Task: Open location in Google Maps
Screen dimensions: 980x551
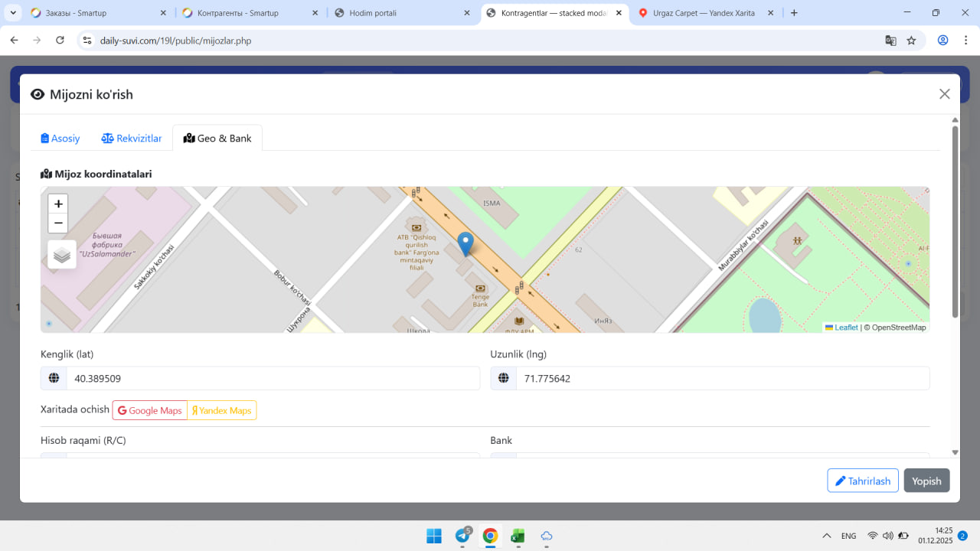Action: click(150, 411)
